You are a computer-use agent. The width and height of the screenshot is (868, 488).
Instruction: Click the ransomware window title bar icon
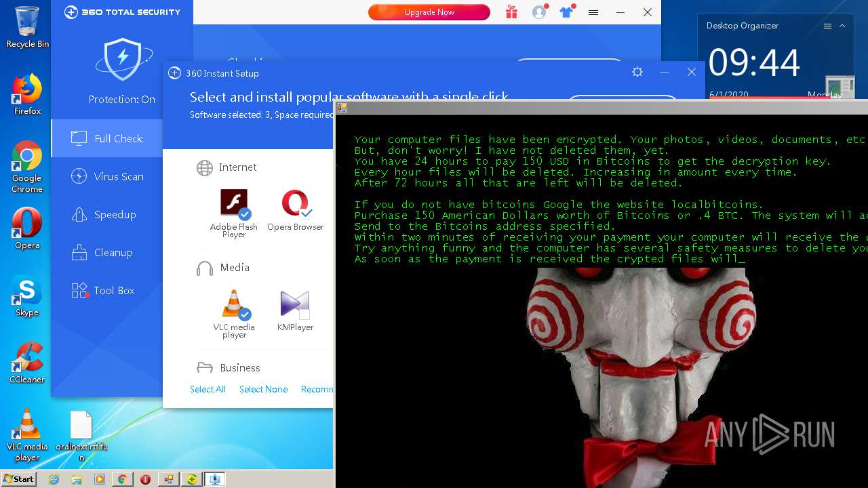pyautogui.click(x=342, y=107)
